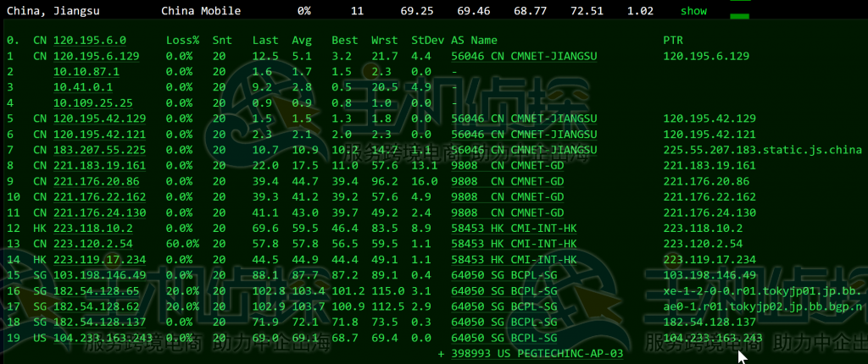Open hop 5 IP link 120.195.42.129
The image size is (868, 364).
[x=100, y=119]
